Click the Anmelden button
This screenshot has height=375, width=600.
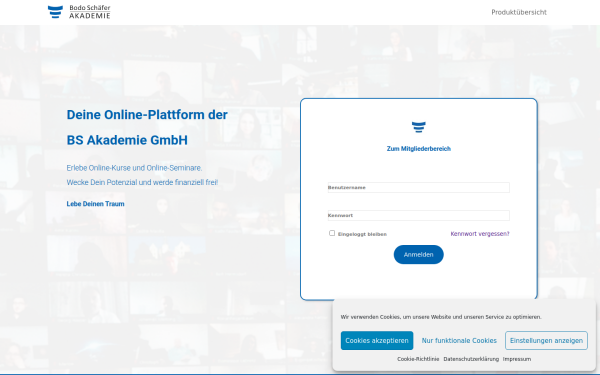(419, 254)
